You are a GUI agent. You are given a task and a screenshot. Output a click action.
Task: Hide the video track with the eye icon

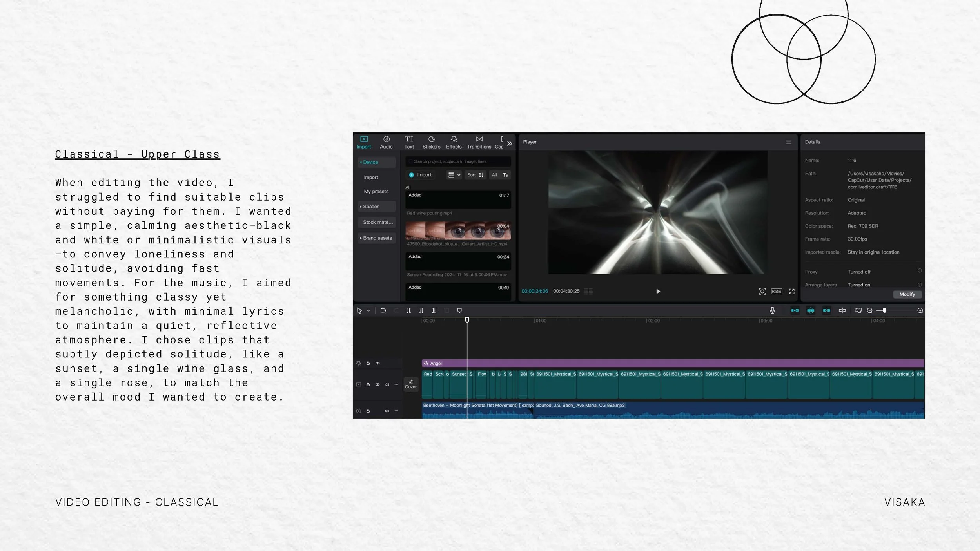tap(377, 384)
